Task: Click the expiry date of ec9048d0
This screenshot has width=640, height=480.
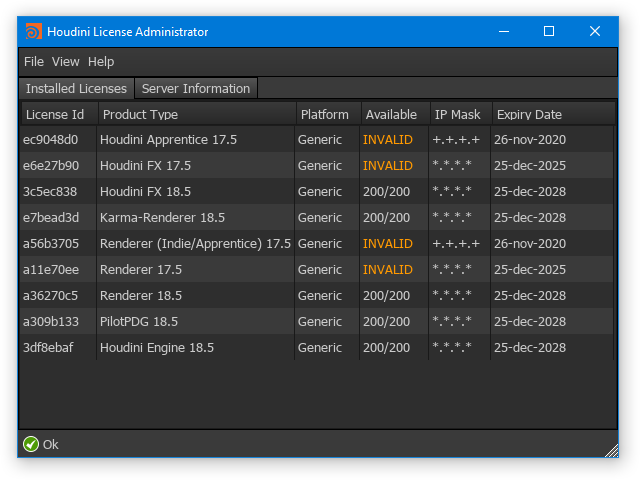Action: tap(530, 140)
